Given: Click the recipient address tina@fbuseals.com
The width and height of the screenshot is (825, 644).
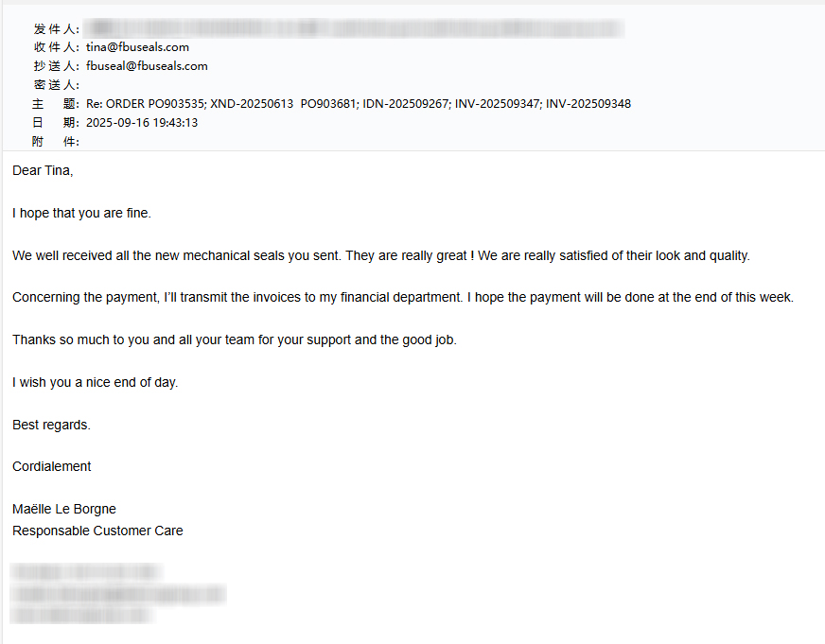Looking at the screenshot, I should tap(137, 47).
